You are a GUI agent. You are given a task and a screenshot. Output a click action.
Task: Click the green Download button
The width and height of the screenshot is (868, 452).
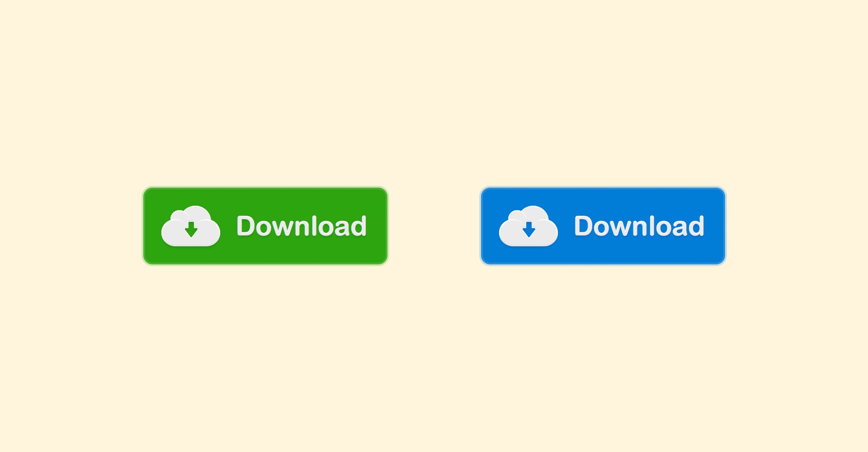[x=265, y=226]
